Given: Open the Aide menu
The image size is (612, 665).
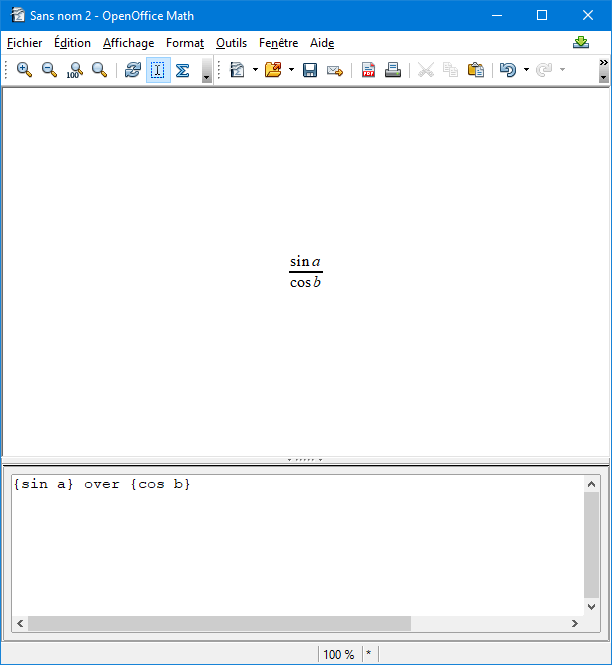Looking at the screenshot, I should coord(322,43).
